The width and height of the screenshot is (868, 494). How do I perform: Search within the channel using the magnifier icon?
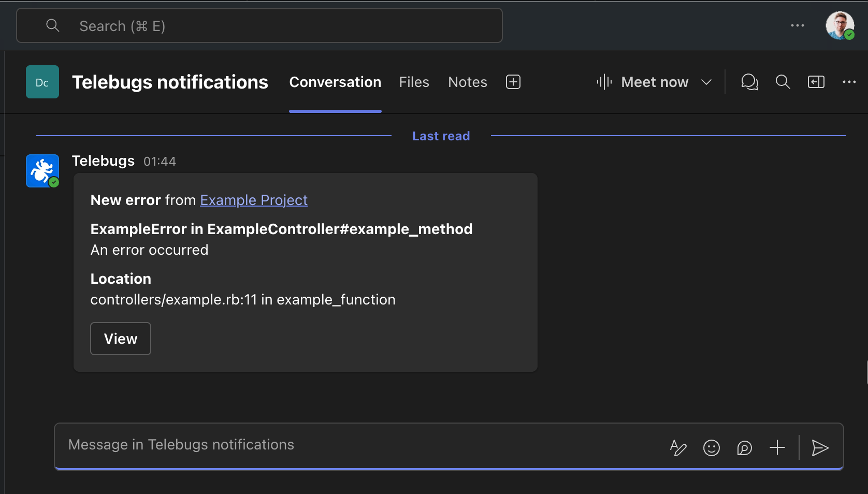(x=783, y=82)
